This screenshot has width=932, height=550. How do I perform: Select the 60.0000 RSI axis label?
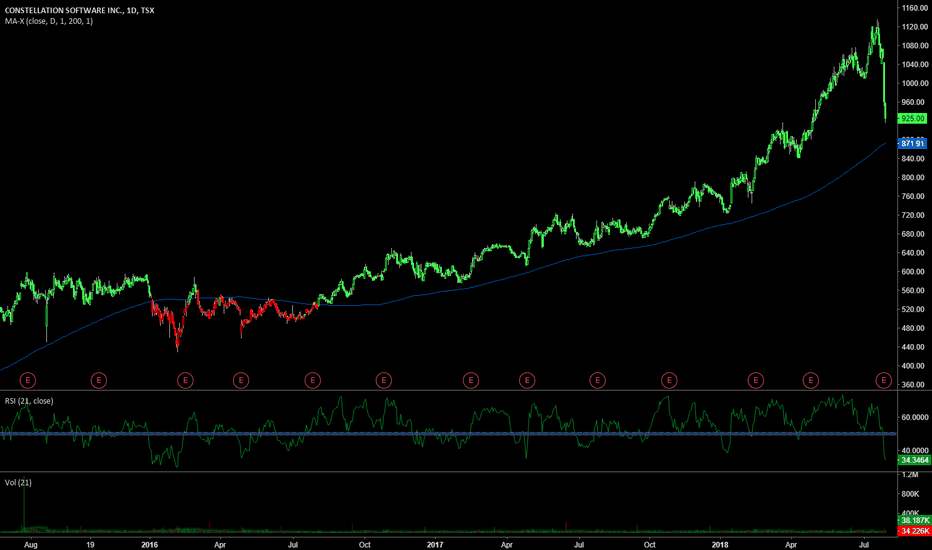pyautogui.click(x=915, y=417)
